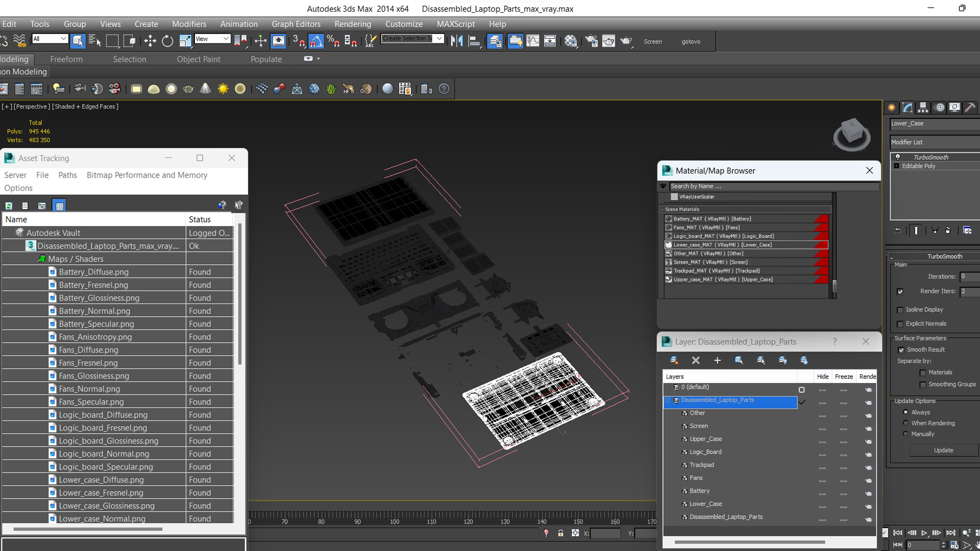
Task: Click the Mirror tool icon
Action: pyautogui.click(x=457, y=41)
